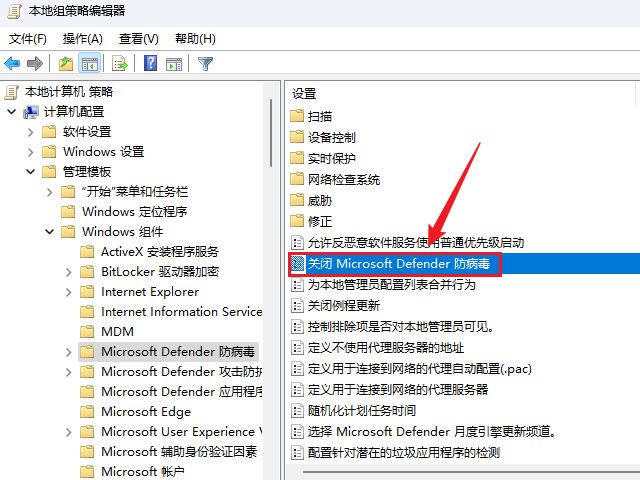Viewport: 640px width, 480px height.
Task: Collapse the 管理模板 tree node
Action: (x=31, y=171)
